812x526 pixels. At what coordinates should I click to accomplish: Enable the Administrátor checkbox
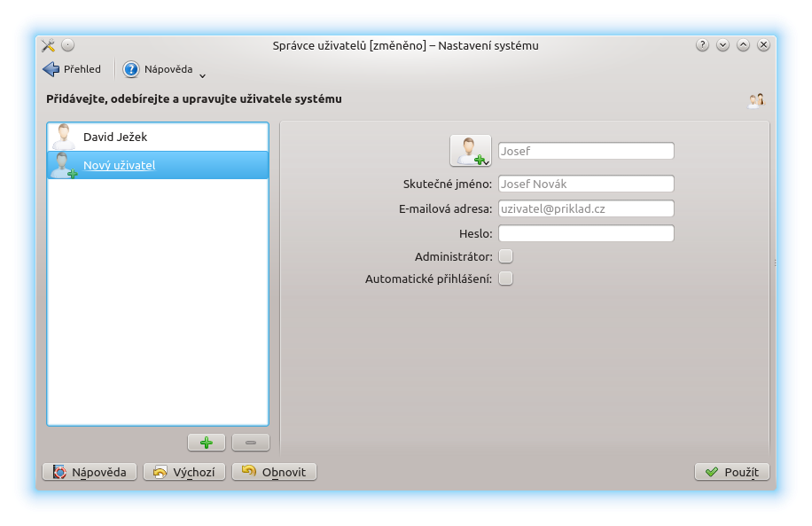coord(506,256)
